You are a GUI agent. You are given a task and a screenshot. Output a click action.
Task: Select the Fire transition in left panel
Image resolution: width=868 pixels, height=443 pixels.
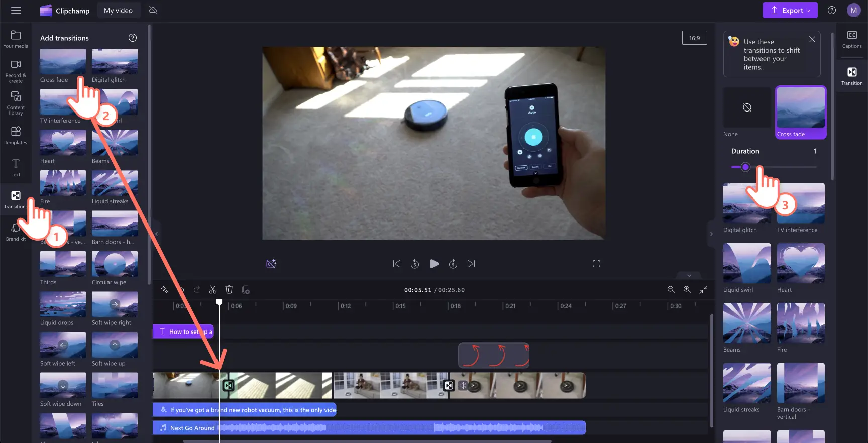pyautogui.click(x=63, y=183)
